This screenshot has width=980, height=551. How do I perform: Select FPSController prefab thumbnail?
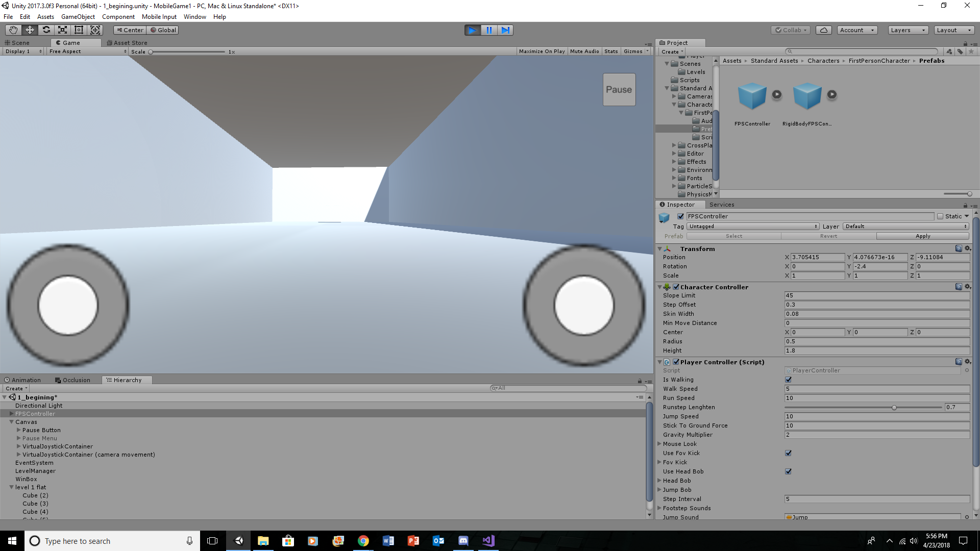[x=752, y=96]
